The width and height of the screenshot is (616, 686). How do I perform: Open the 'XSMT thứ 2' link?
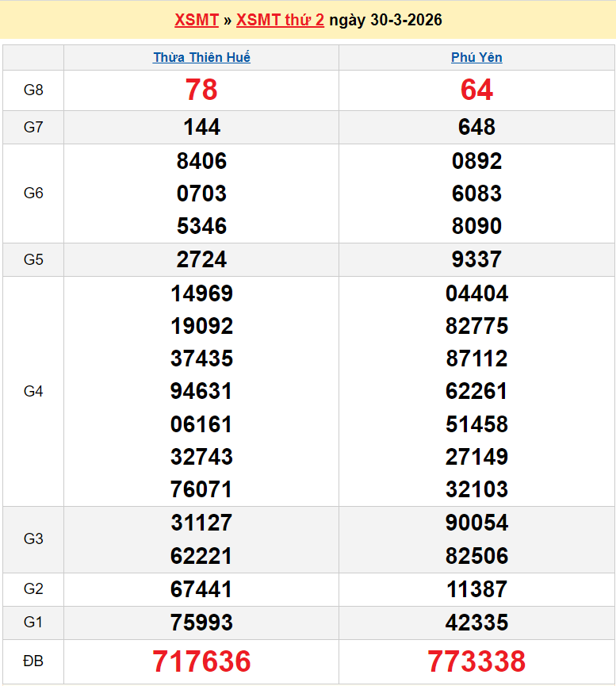tap(280, 20)
